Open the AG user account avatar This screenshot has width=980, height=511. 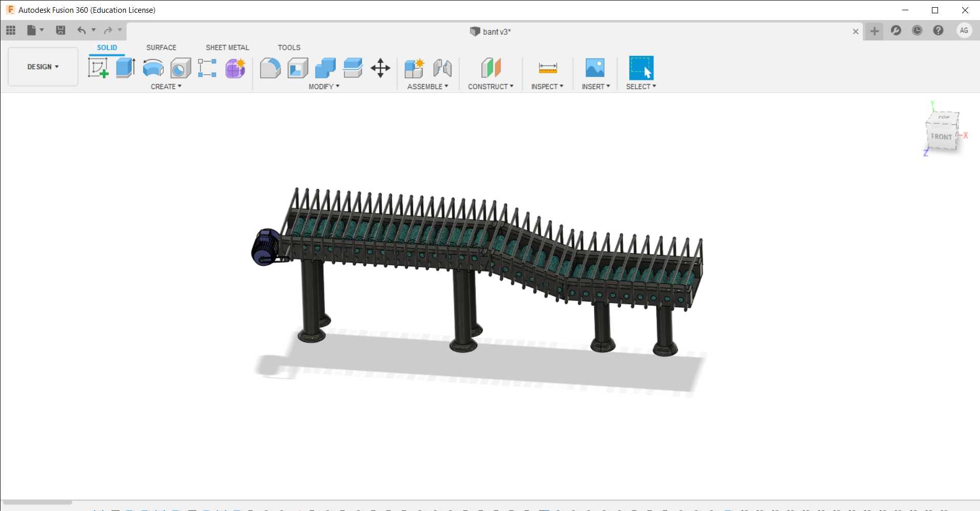[x=964, y=30]
